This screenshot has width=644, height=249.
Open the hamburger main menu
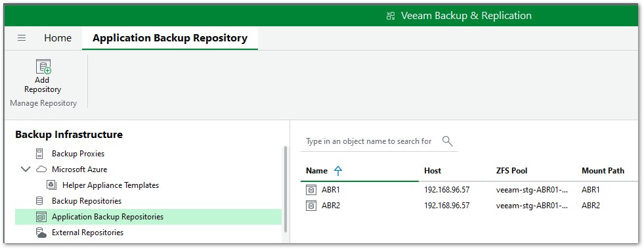point(22,38)
